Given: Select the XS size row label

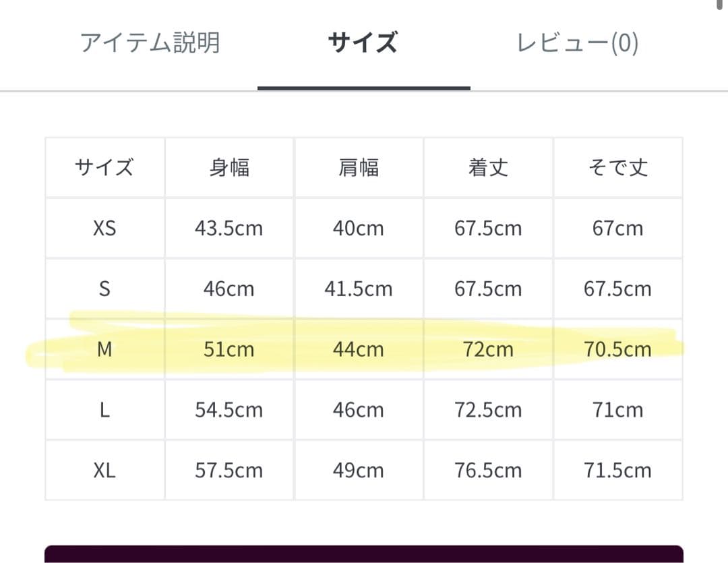Looking at the screenshot, I should (104, 228).
